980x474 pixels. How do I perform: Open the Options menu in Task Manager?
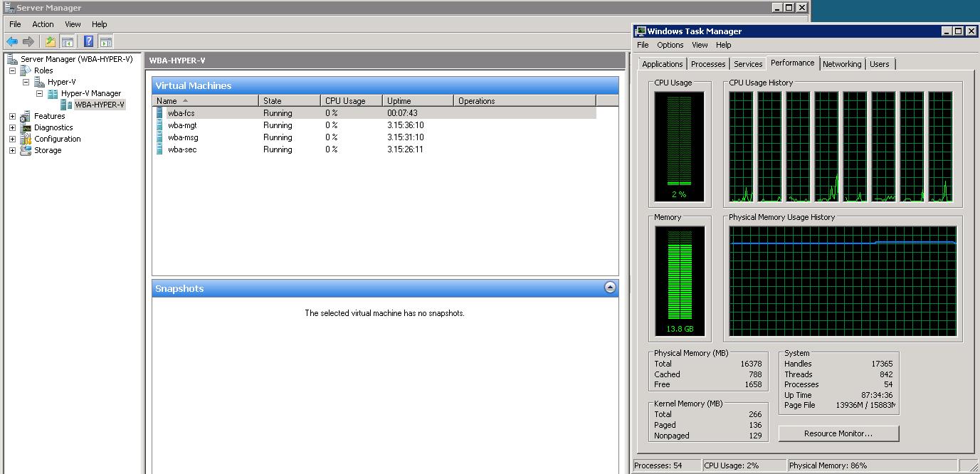pyautogui.click(x=670, y=45)
